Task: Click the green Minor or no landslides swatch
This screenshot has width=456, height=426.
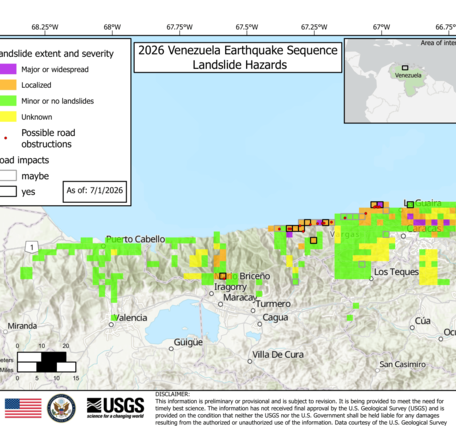Action: point(8,101)
